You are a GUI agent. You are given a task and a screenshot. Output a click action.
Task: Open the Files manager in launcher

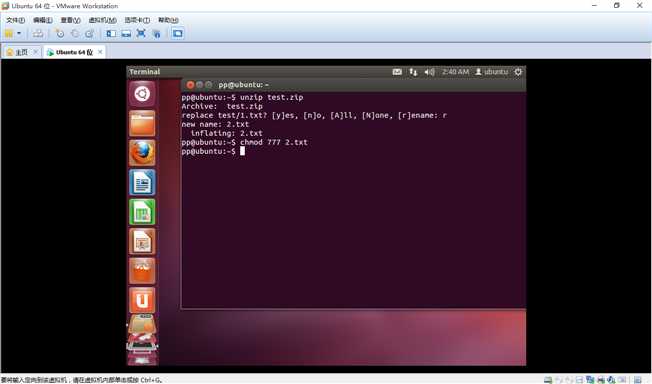tap(142, 124)
